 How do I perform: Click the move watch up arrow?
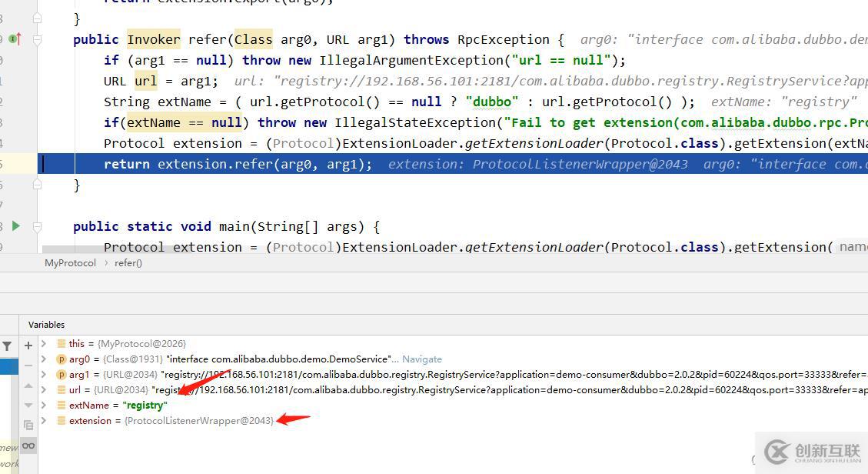coord(28,385)
